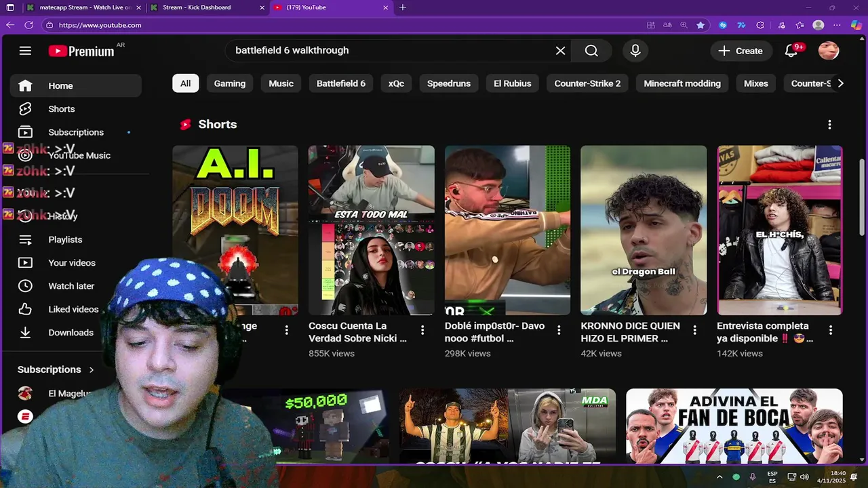The height and width of the screenshot is (488, 868).
Task: Select the Gaming filter chip
Action: point(230,83)
